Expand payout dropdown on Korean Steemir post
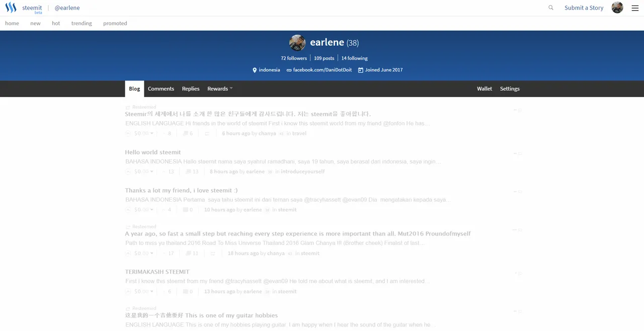The image size is (644, 331). click(x=152, y=133)
